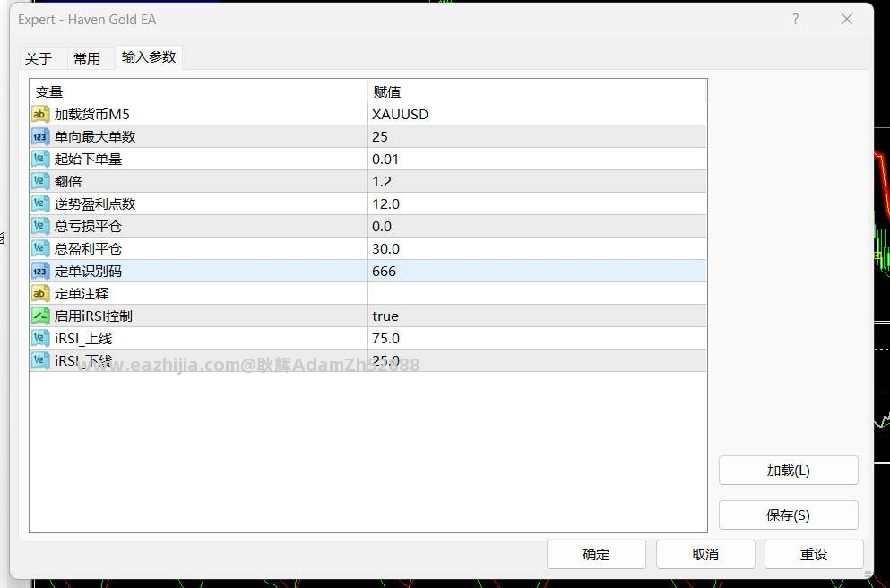Click the 保存(S) button
Viewport: 890px width, 588px height.
coord(789,515)
